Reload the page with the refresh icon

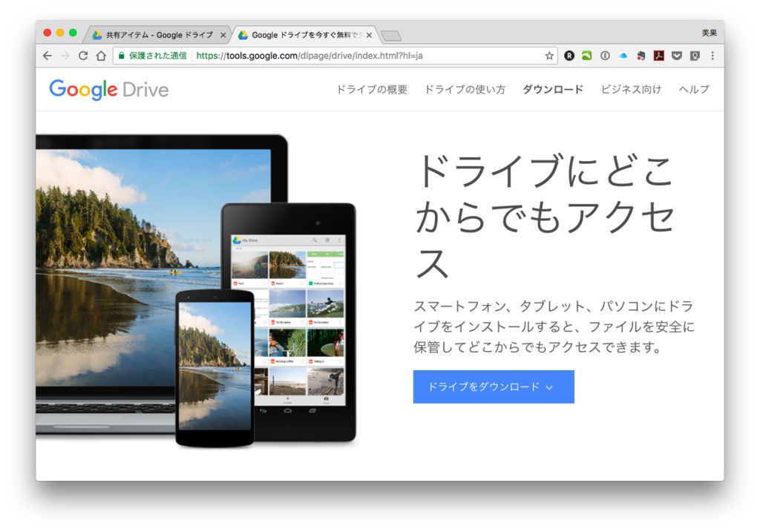[x=83, y=56]
